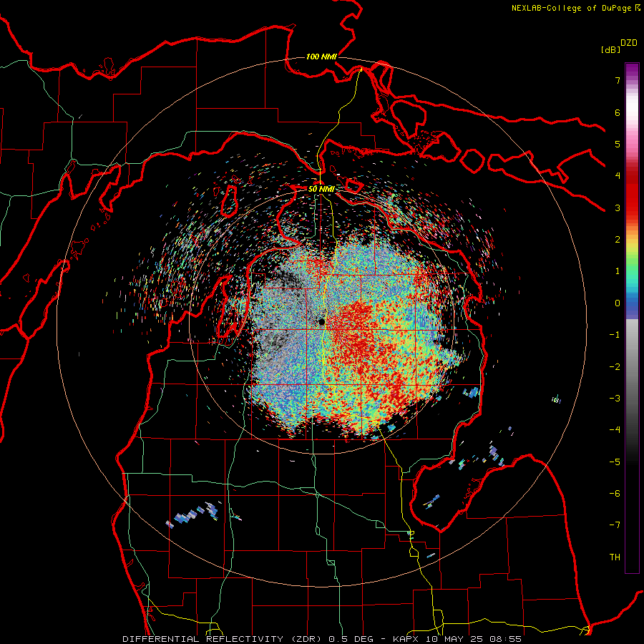The width and height of the screenshot is (644, 644).
Task: Click the Differential Reflectivity KAPX caption text
Action: point(322,639)
